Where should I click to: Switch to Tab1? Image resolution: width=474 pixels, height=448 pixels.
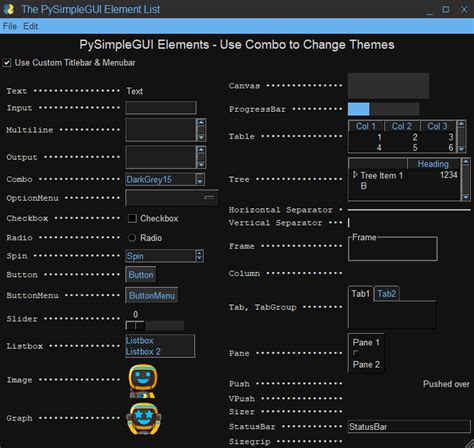point(361,294)
